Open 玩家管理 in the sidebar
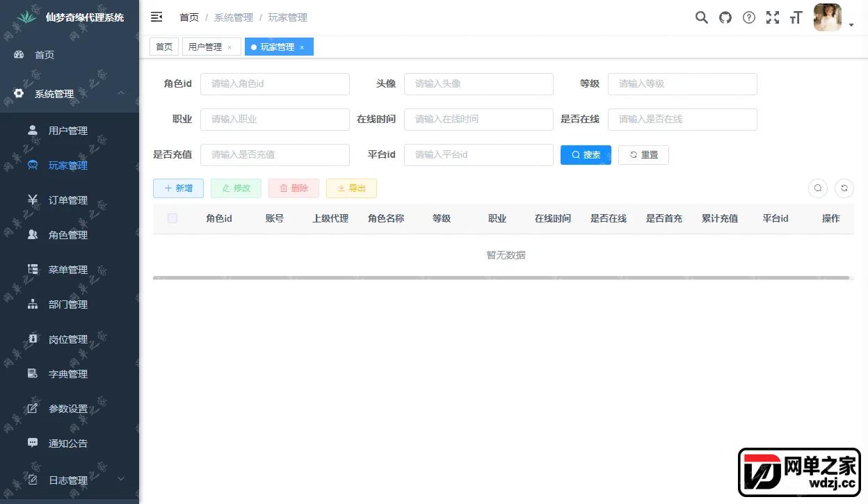868x504 pixels. point(70,165)
